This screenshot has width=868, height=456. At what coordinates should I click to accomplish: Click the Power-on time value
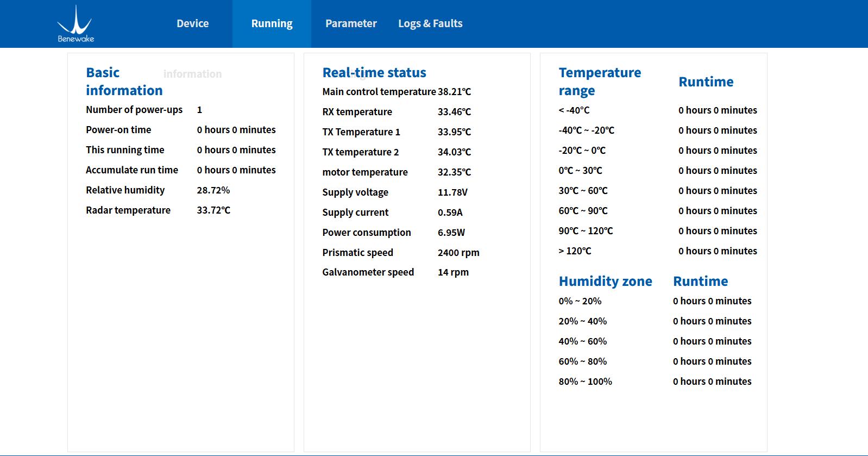click(236, 130)
